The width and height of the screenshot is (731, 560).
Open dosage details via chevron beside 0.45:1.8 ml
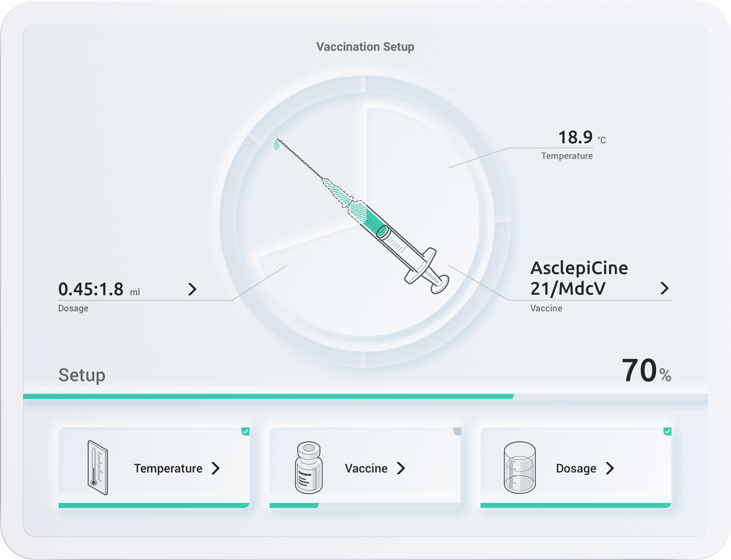point(192,289)
